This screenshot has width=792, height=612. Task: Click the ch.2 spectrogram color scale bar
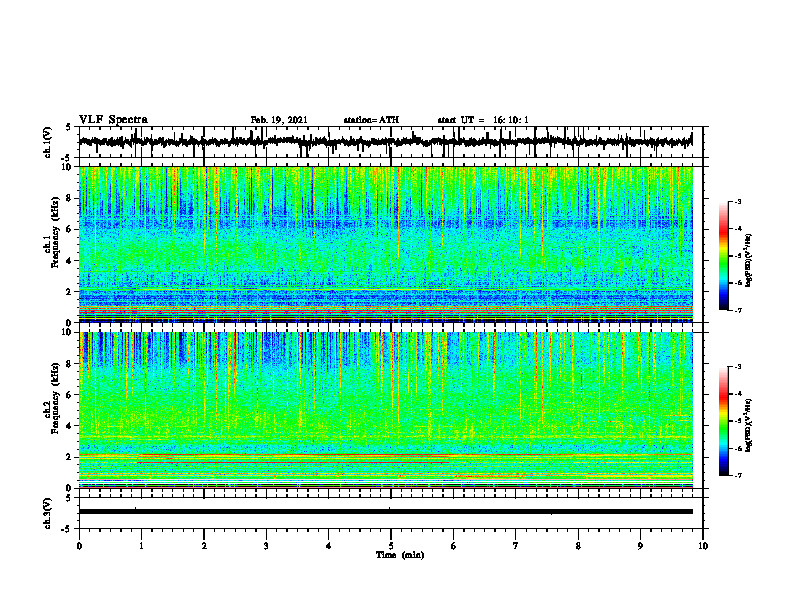pyautogui.click(x=723, y=421)
